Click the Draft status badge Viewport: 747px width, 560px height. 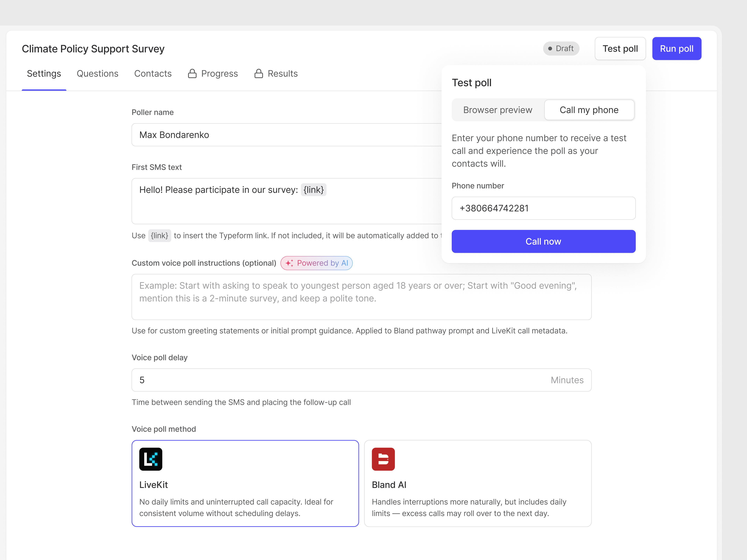(561, 49)
